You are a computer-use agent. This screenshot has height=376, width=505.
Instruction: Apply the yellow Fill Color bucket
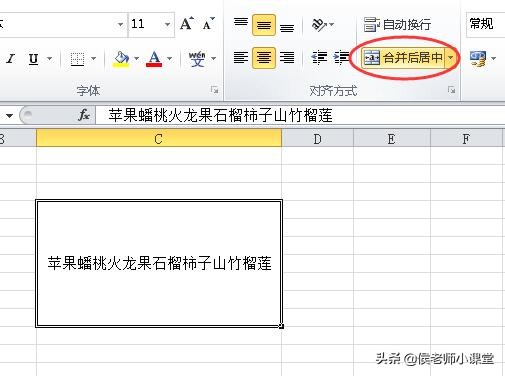pyautogui.click(x=121, y=59)
